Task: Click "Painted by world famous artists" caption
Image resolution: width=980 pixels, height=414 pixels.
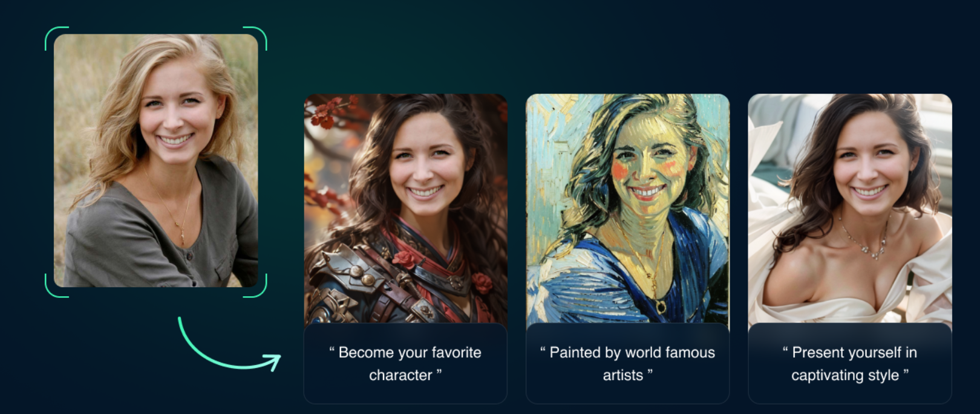Action: [628, 364]
